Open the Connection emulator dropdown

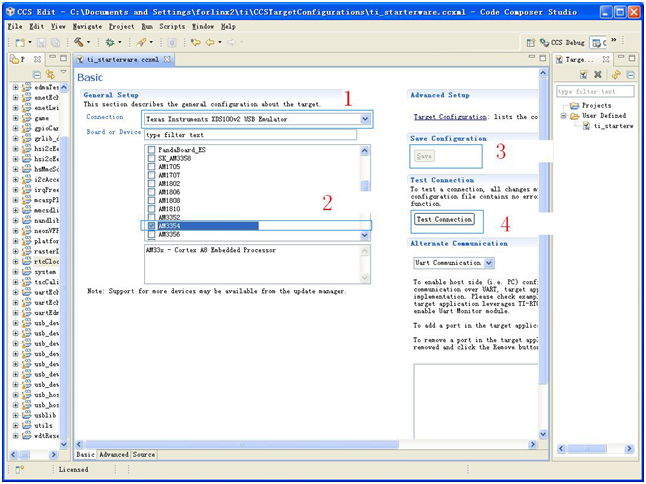pyautogui.click(x=365, y=119)
